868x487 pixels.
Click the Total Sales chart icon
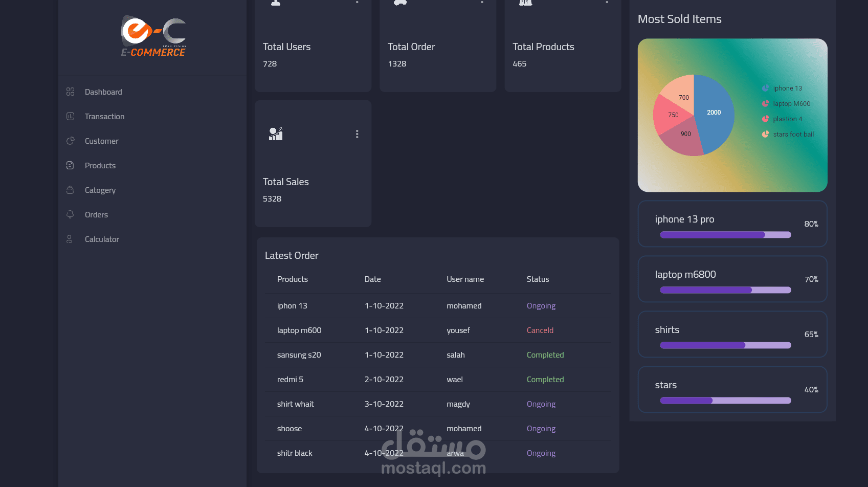[x=276, y=134]
